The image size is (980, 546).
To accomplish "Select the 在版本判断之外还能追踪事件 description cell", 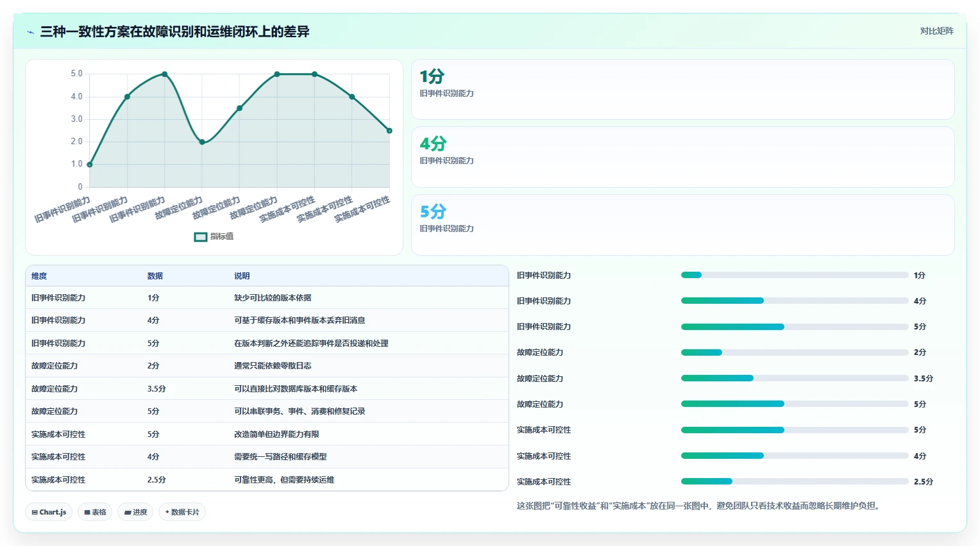I will coord(311,343).
